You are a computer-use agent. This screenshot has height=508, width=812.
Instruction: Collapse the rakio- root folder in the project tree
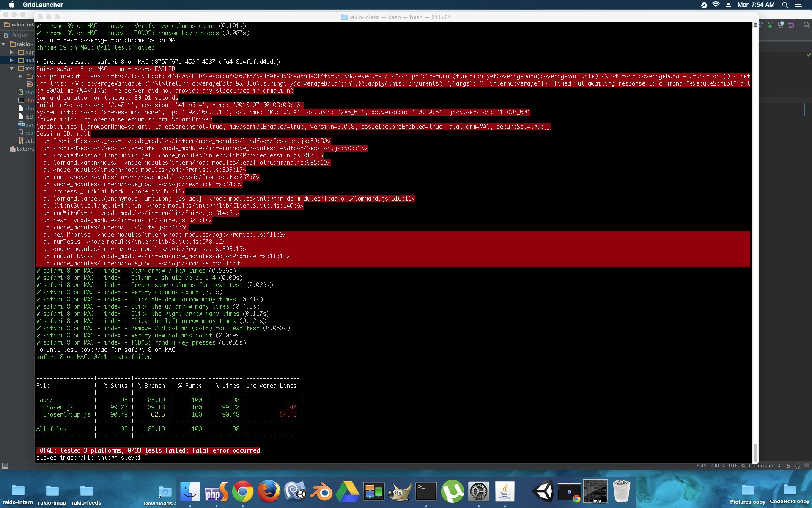3,44
